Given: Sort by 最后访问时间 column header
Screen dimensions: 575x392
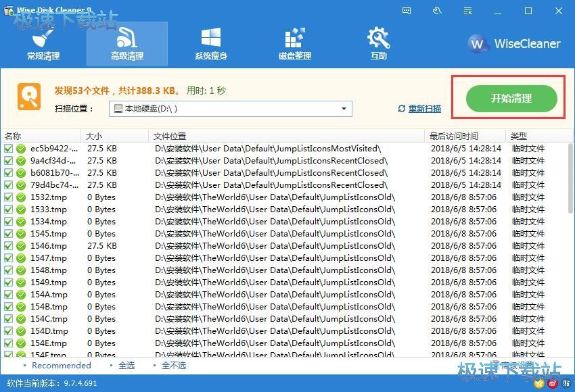Looking at the screenshot, I should click(465, 137).
